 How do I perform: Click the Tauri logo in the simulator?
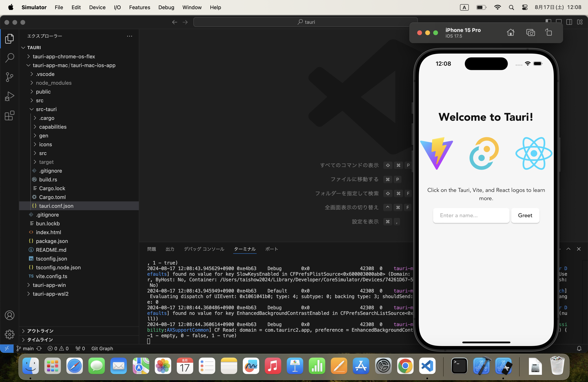point(484,153)
